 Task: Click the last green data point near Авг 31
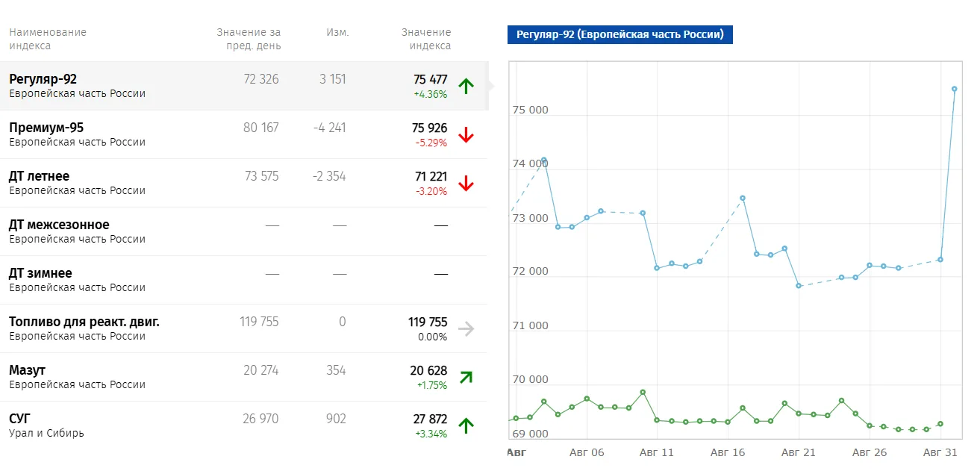(x=940, y=424)
